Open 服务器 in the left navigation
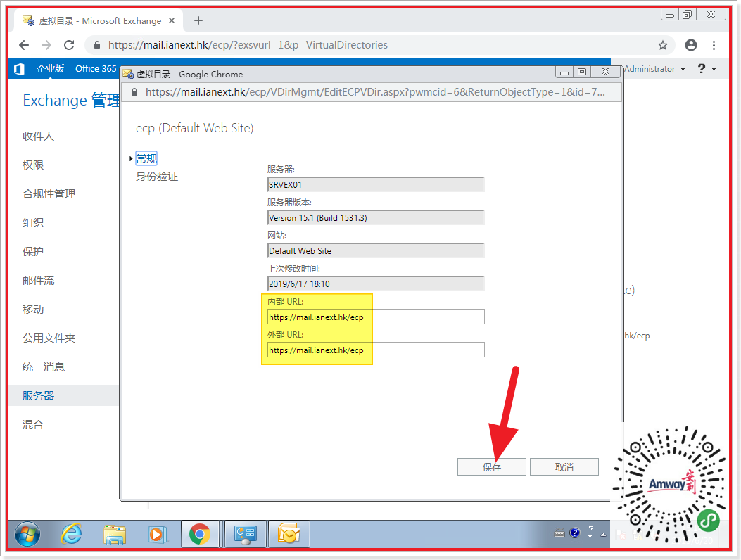Screen dimensions: 741x560 click(x=38, y=395)
